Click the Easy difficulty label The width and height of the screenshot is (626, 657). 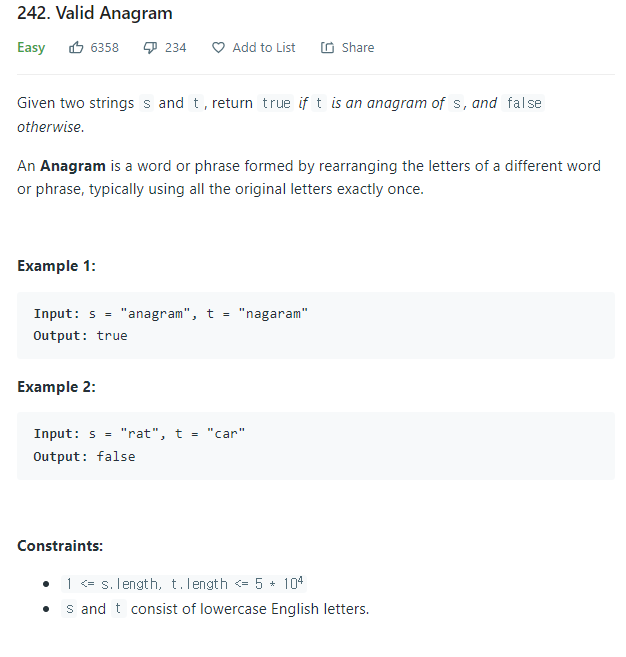coord(31,47)
